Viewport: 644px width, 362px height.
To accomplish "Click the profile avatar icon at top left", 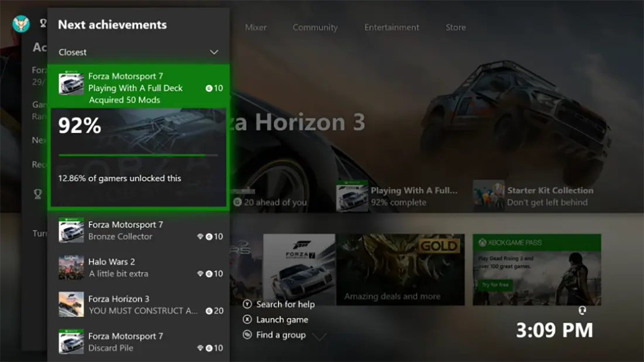I will tap(21, 24).
